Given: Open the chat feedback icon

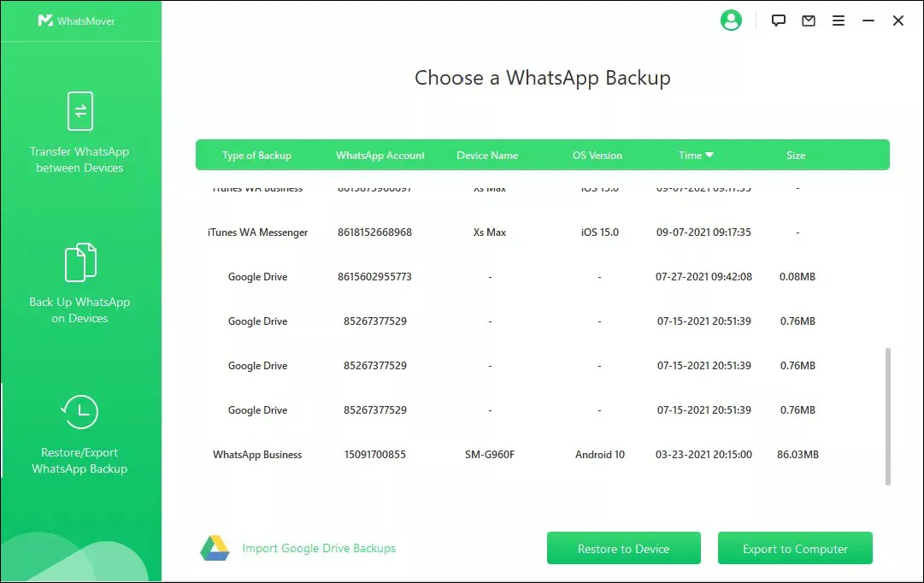Looking at the screenshot, I should click(x=778, y=20).
